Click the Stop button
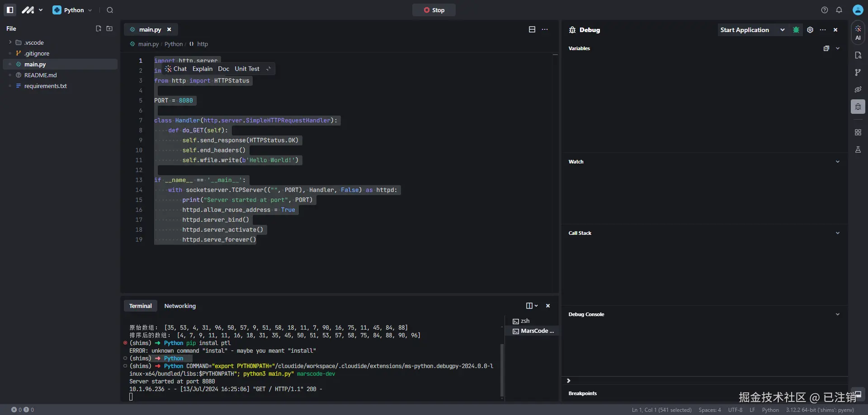Screen dimensions: 868x415 (x=434, y=10)
